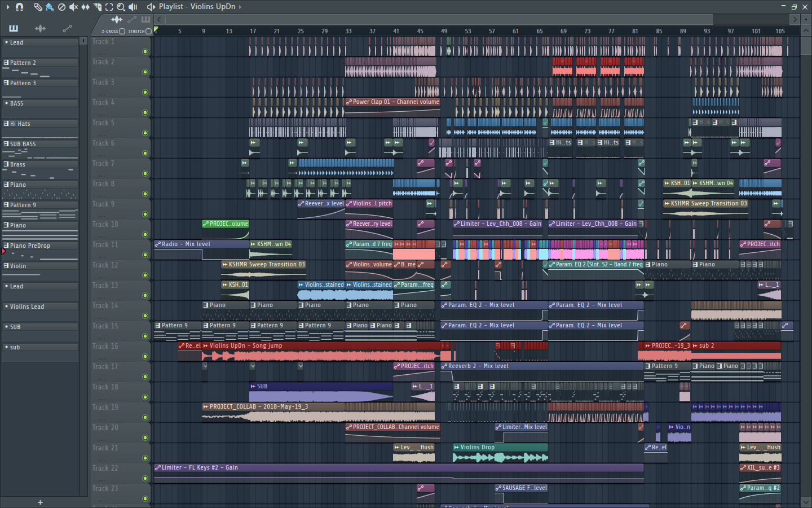
Task: Open the snap magnet settings
Action: tap(19, 7)
